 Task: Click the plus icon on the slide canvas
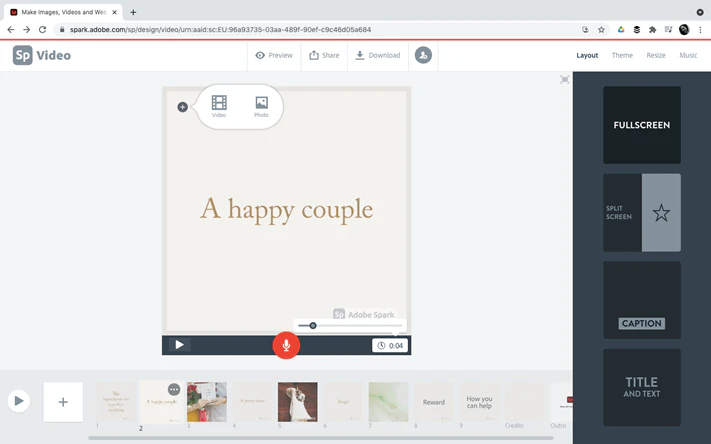click(182, 107)
